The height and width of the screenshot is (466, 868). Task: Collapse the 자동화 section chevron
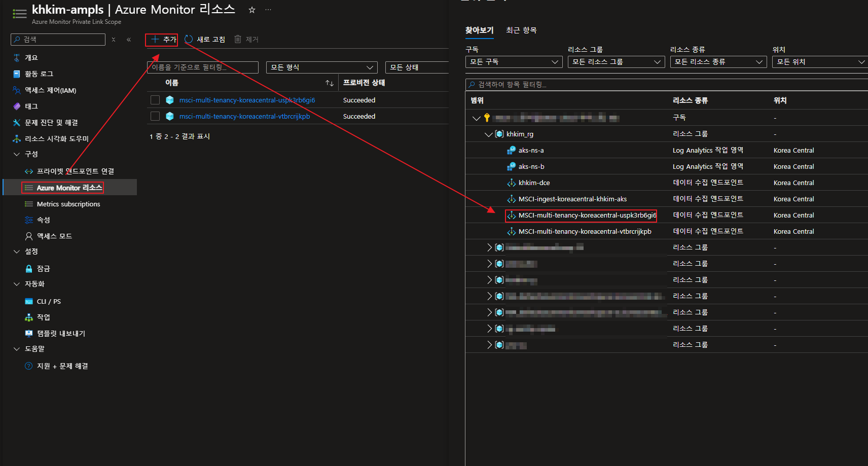coord(17,284)
